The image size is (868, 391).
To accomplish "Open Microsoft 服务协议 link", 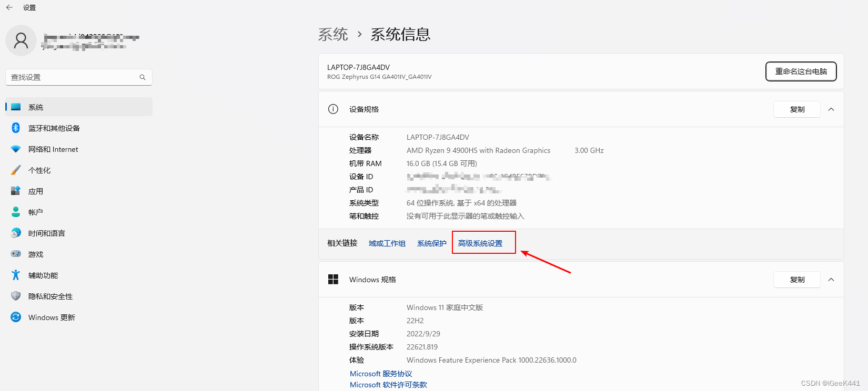I will [x=381, y=374].
